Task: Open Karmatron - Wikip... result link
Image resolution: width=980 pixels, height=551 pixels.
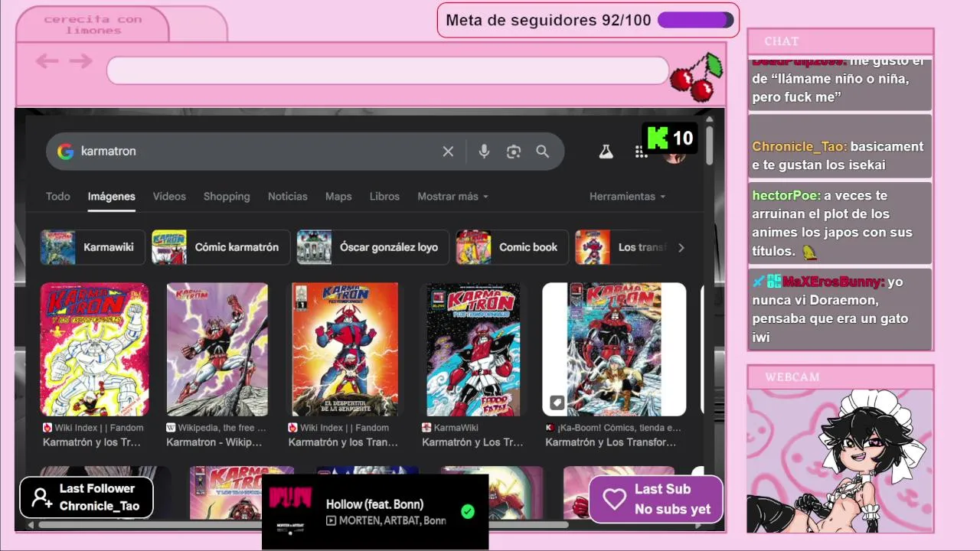Action: pyautogui.click(x=214, y=442)
